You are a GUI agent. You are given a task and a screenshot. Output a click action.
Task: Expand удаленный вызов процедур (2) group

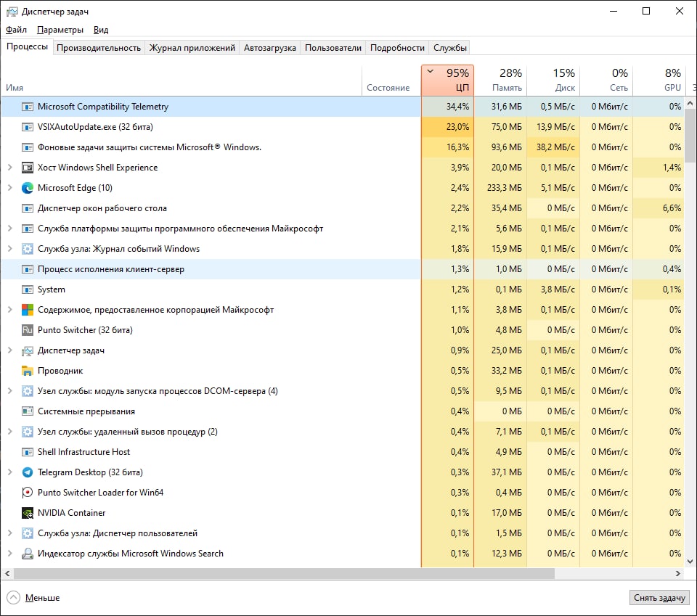pos(9,432)
